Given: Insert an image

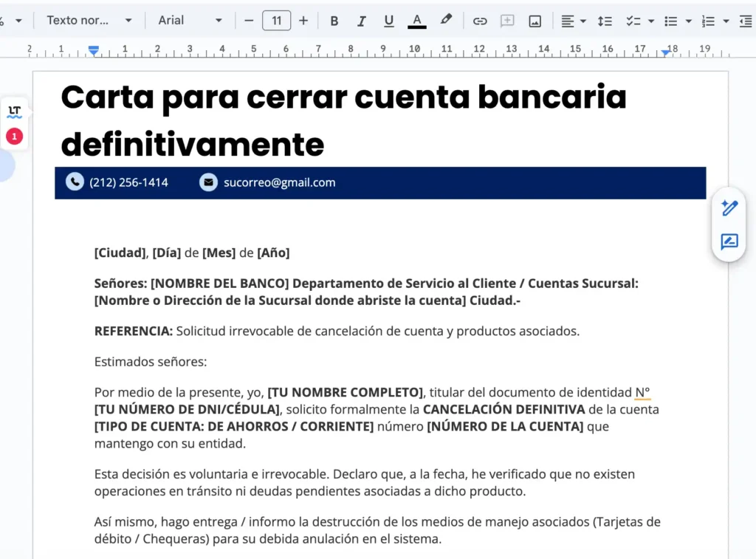Looking at the screenshot, I should point(535,20).
